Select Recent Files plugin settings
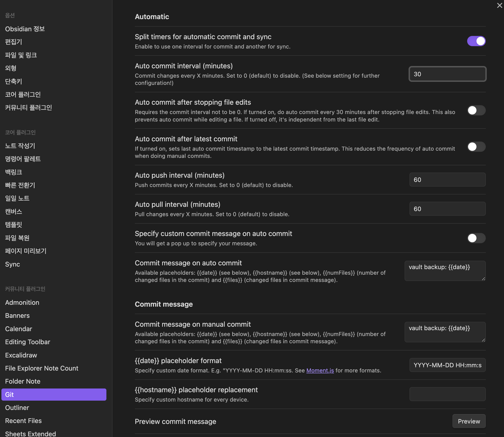The height and width of the screenshot is (437, 504). point(23,421)
